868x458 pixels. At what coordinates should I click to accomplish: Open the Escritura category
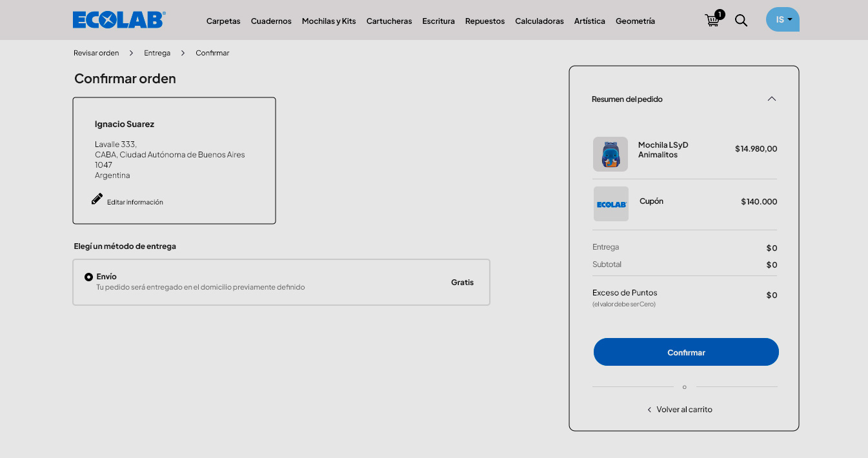[438, 21]
